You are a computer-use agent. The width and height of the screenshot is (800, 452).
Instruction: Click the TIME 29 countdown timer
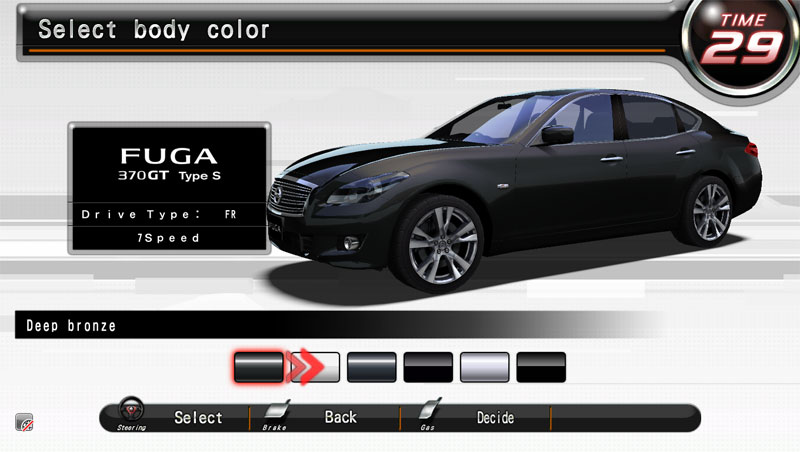[743, 41]
